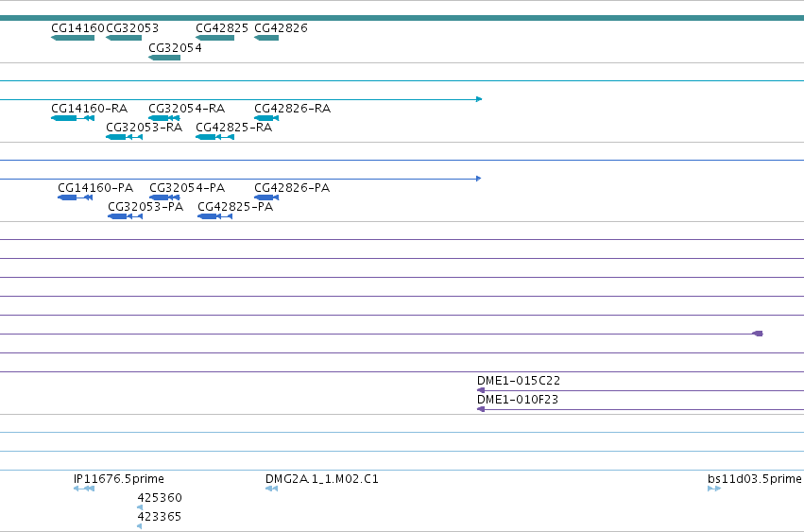
Task: Click the CG14160 label text
Action: (x=77, y=28)
